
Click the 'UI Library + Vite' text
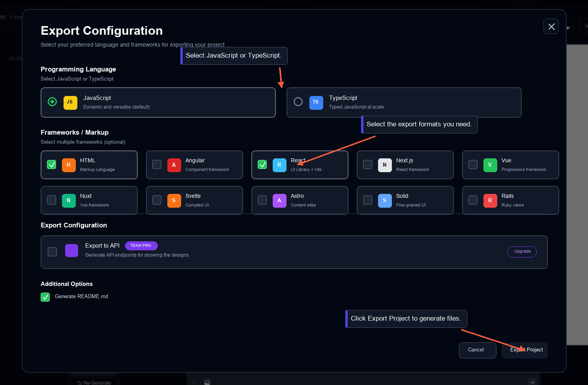pyautogui.click(x=306, y=170)
